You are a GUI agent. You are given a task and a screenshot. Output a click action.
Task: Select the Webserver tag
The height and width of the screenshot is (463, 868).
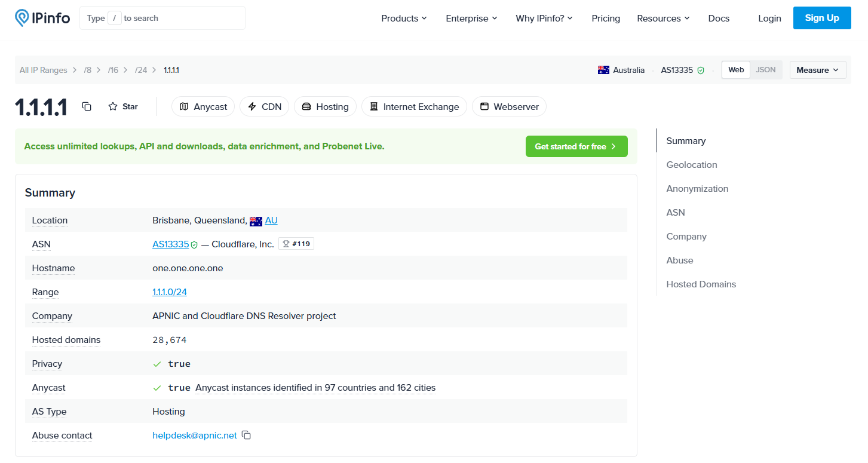click(x=509, y=106)
